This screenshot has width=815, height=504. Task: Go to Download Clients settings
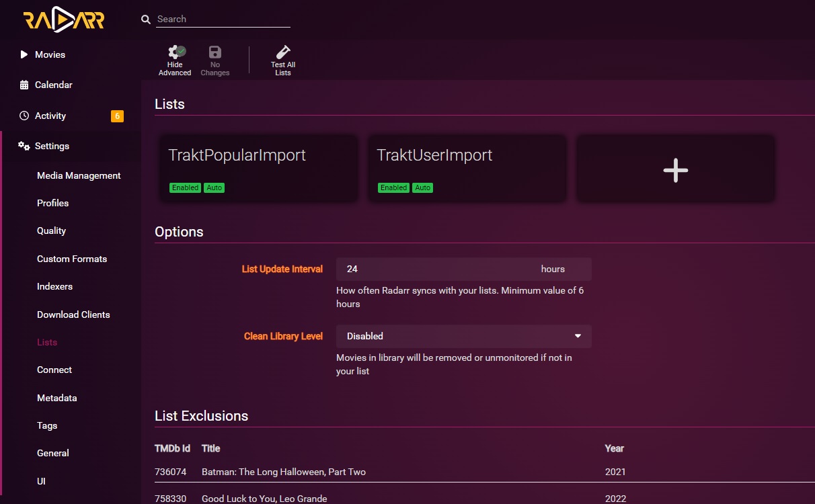point(73,314)
